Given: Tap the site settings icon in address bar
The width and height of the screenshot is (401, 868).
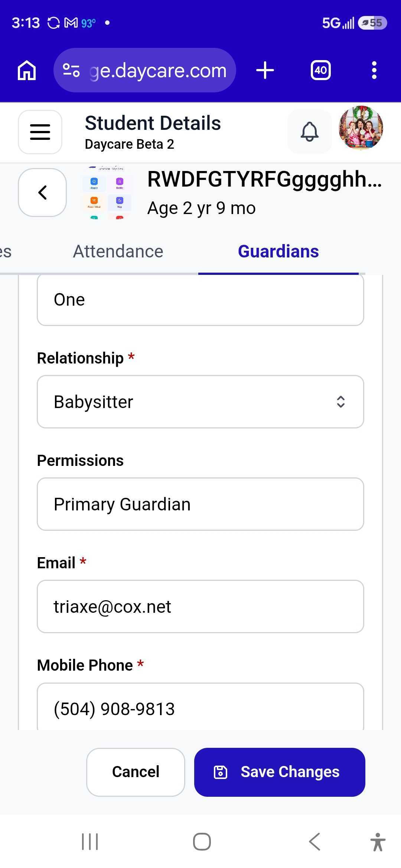Looking at the screenshot, I should tap(71, 70).
